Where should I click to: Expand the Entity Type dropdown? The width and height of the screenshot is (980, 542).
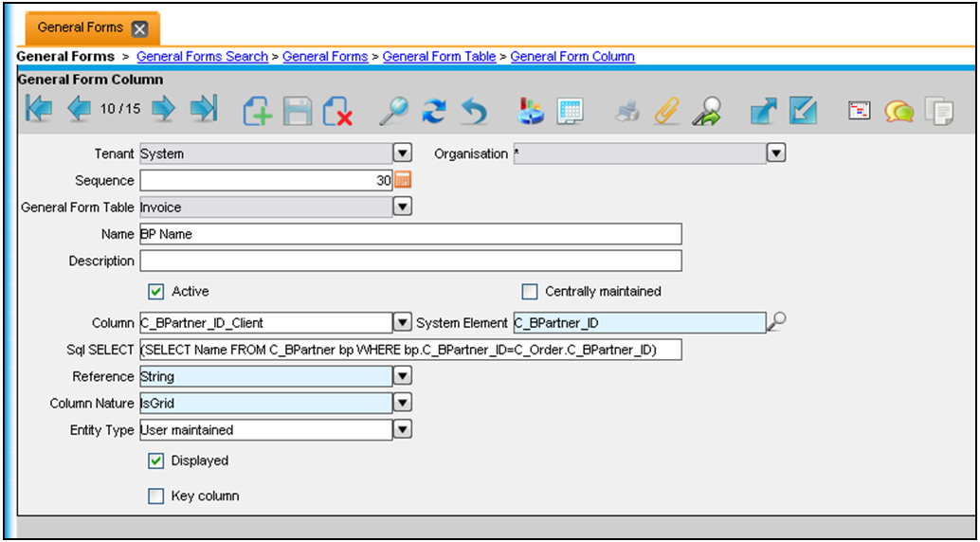click(x=402, y=430)
